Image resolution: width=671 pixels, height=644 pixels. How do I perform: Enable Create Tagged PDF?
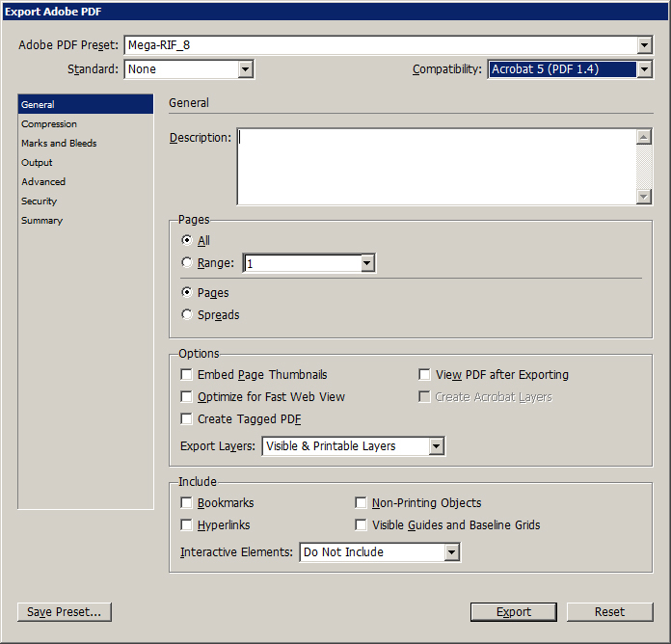click(186, 419)
